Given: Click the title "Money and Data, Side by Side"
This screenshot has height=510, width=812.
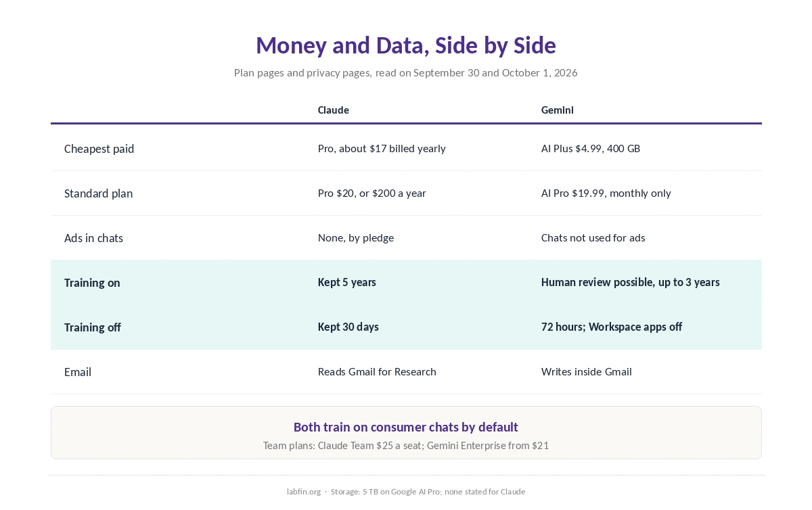Looking at the screenshot, I should point(406,45).
